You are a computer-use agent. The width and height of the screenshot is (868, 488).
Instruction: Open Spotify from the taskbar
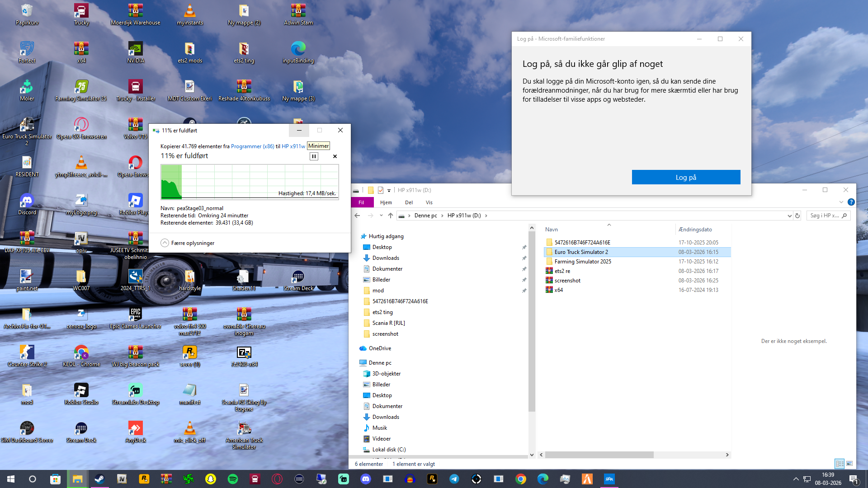233,479
